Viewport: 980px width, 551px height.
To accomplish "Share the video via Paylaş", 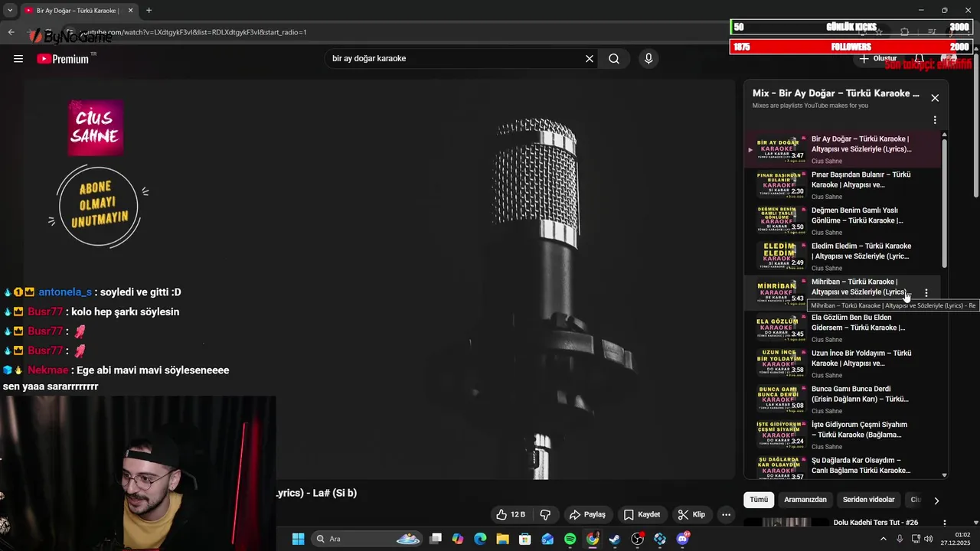I will tap(587, 514).
